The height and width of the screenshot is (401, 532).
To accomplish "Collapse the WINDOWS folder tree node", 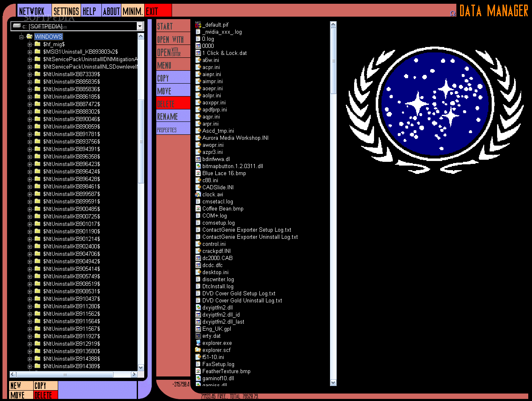I will 22,37.
